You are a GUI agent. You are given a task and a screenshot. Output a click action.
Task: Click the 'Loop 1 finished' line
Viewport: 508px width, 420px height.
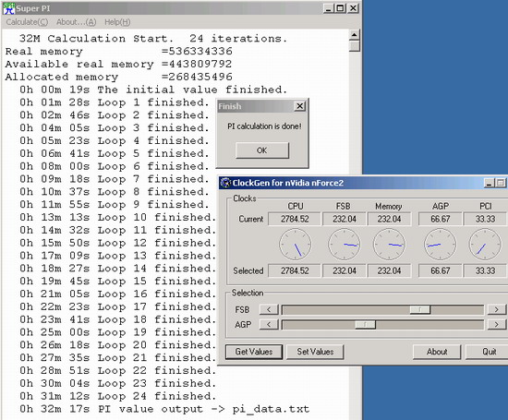click(114, 102)
